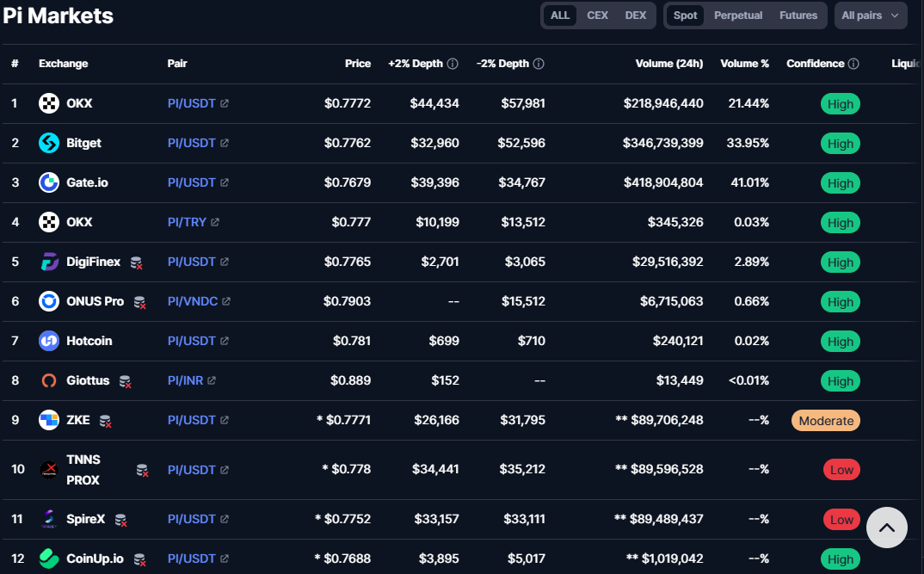Screen dimensions: 924x574
Task: Click the +2% Depth info icon
Action: [453, 64]
